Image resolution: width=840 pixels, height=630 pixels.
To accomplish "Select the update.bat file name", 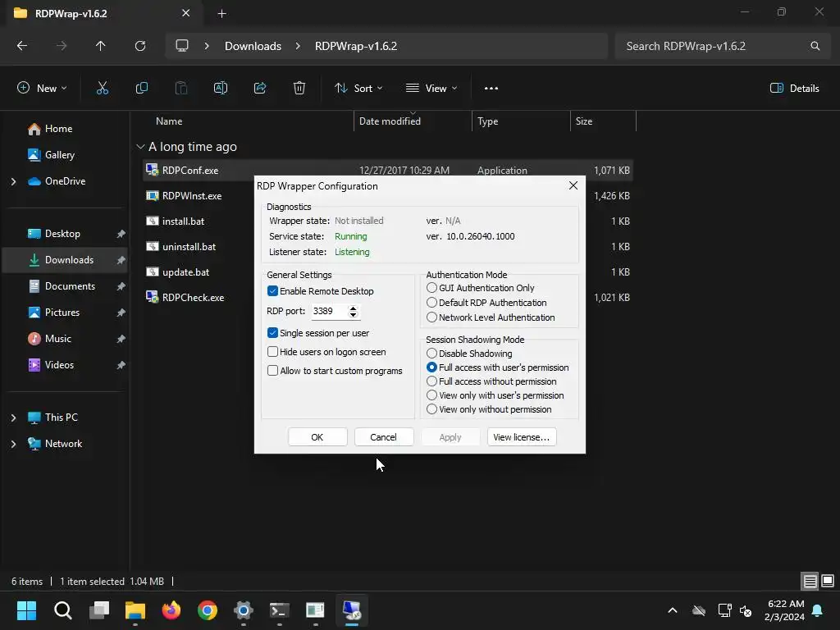I will coord(186,272).
